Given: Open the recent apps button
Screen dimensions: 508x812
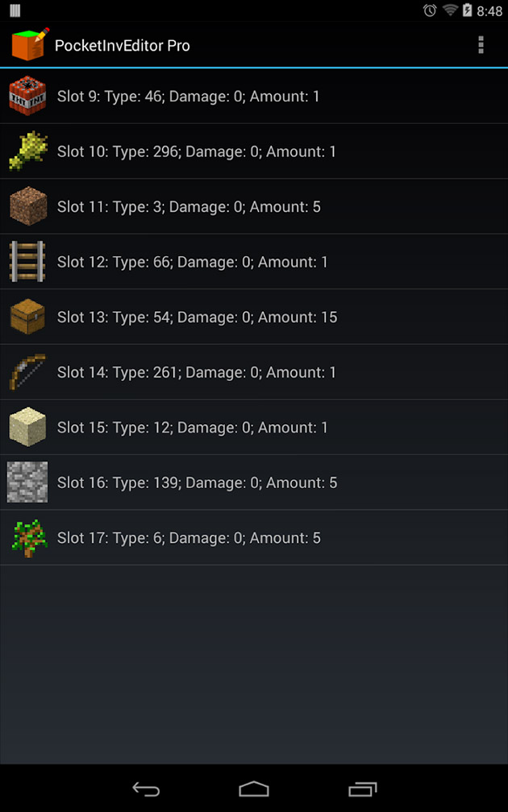Looking at the screenshot, I should pyautogui.click(x=362, y=789).
